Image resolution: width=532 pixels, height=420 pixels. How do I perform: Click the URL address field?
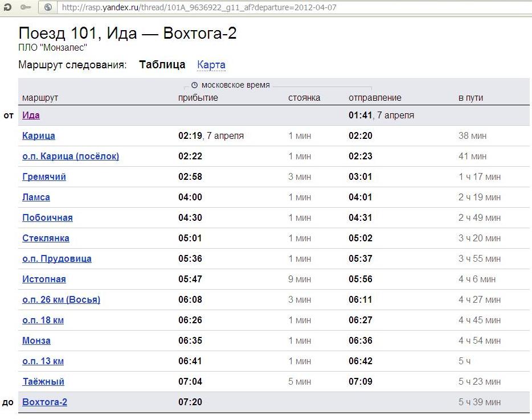285,7
